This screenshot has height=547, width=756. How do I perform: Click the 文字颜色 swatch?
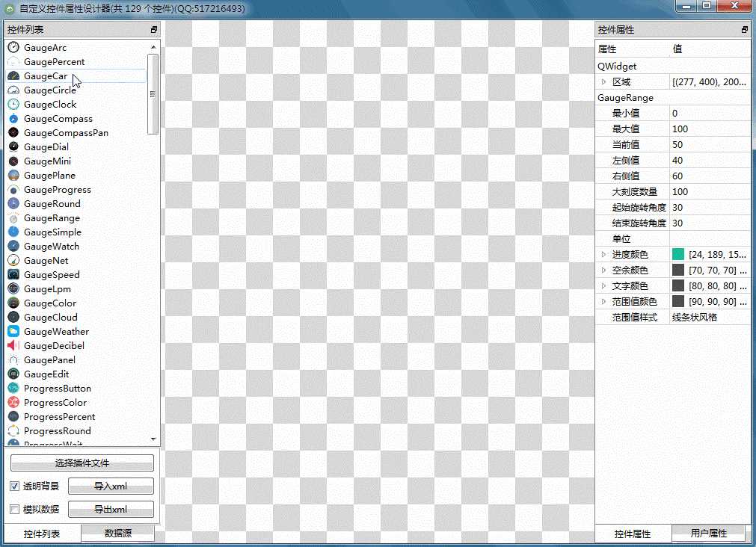click(678, 285)
